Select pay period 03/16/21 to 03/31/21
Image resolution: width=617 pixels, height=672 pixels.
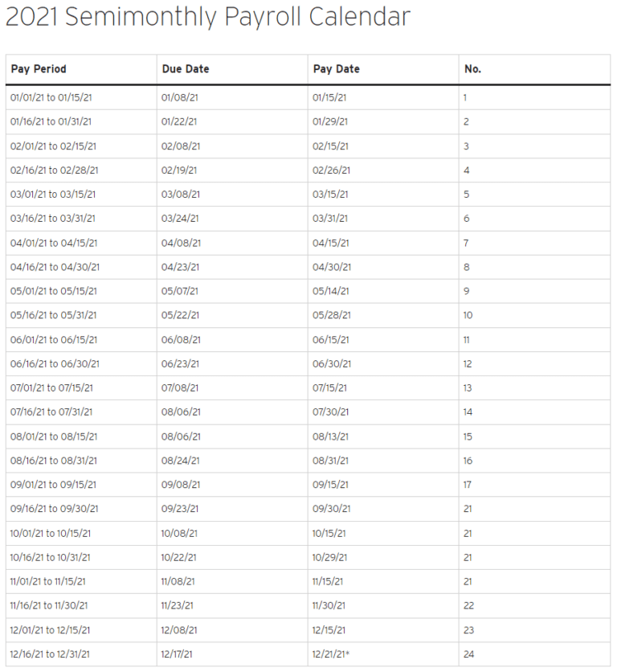(x=53, y=219)
